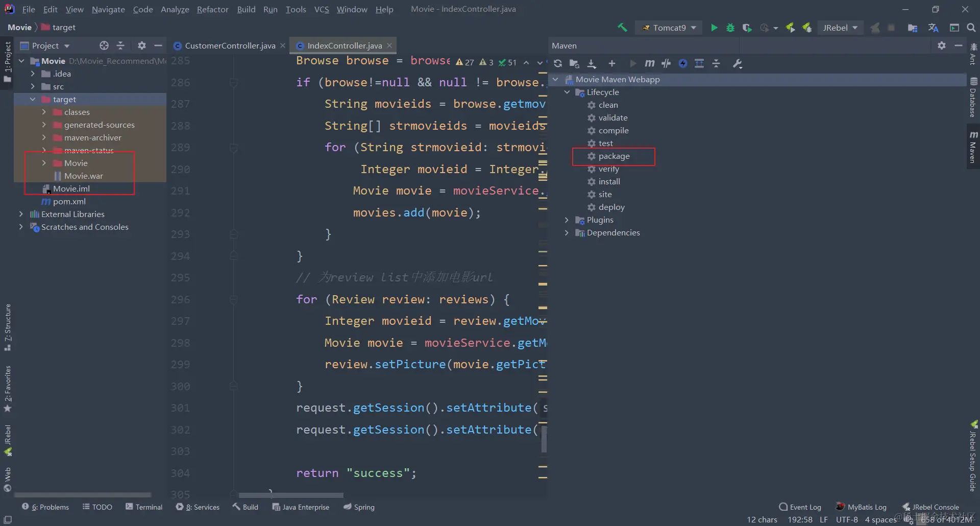This screenshot has height=526, width=980.
Task: Collapse the target folder in the Project tree
Action: [33, 99]
